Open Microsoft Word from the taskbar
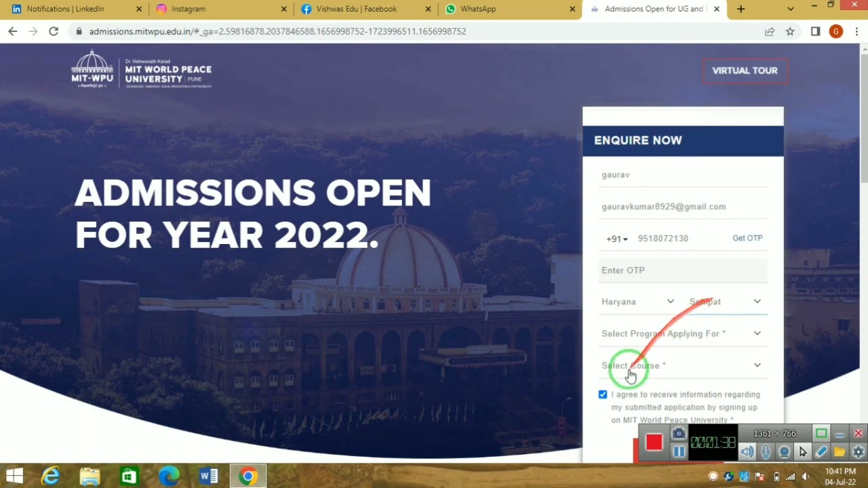868x488 pixels. (208, 476)
